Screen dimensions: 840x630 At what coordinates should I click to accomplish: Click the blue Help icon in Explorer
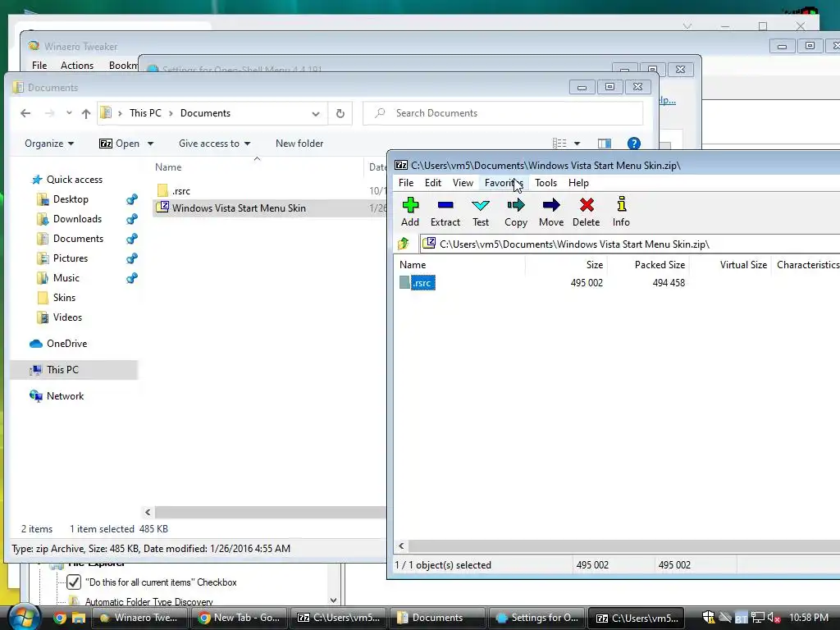coord(634,144)
